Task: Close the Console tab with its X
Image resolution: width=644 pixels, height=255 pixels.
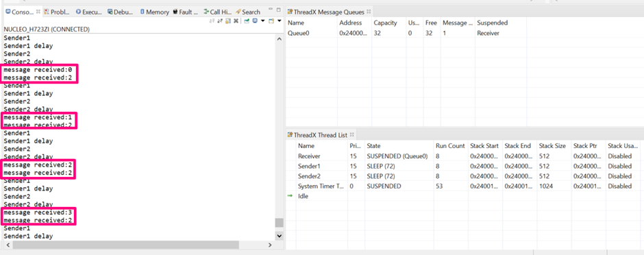Action: [x=38, y=12]
